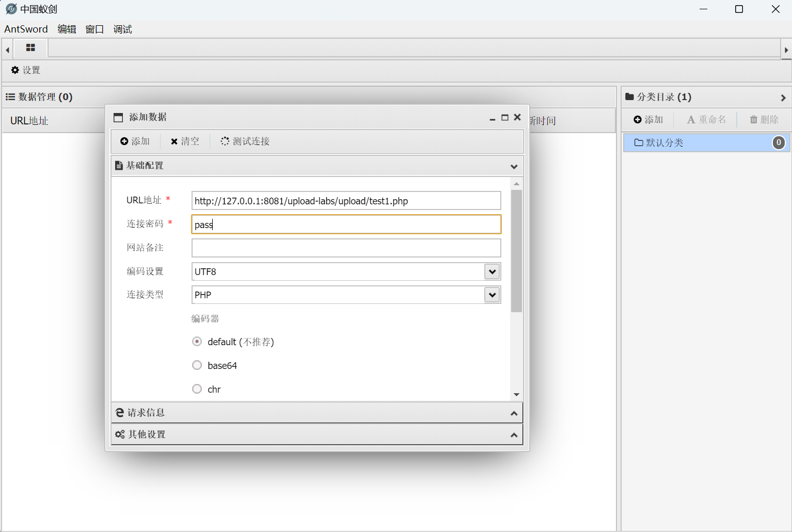
Task: Click 测试连接 to test connection
Action: tap(245, 141)
